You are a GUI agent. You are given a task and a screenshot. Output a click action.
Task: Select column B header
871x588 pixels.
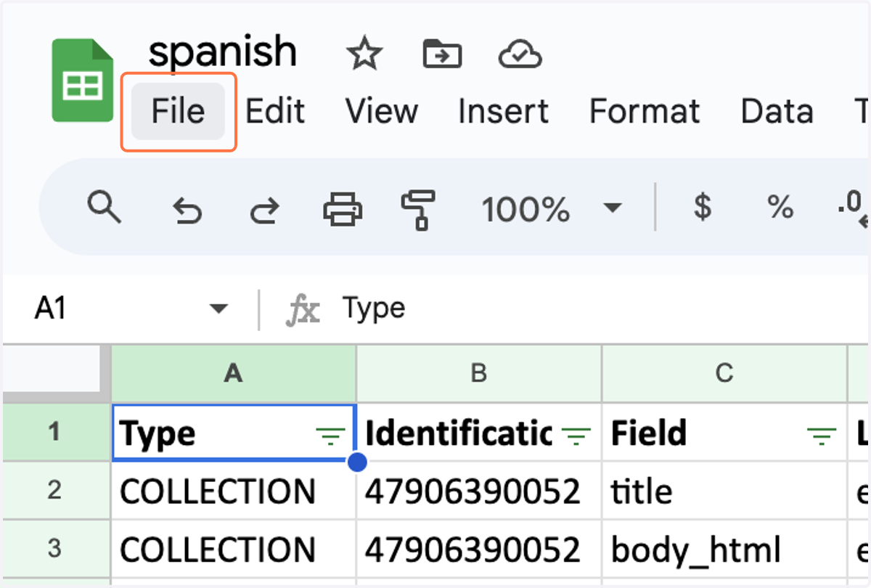(x=478, y=373)
